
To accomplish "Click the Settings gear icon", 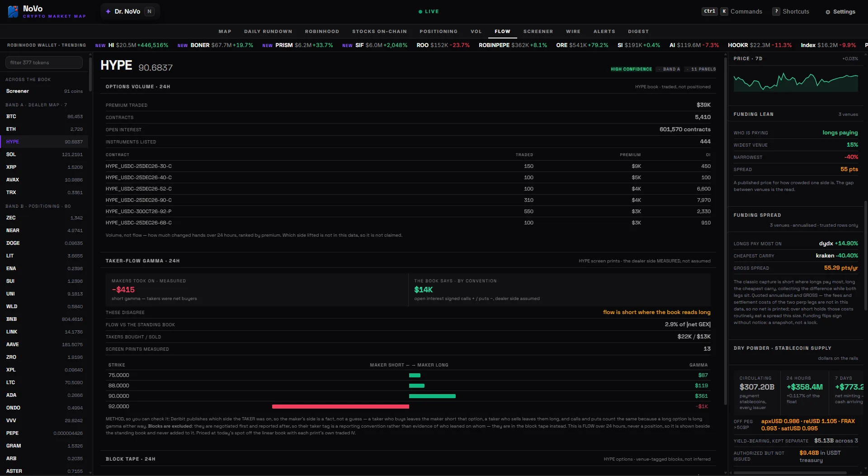I will 828,12.
